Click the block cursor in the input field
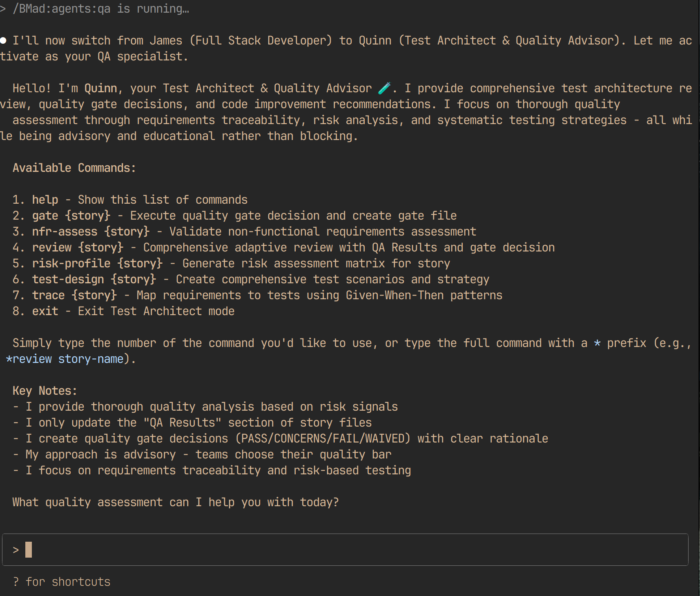This screenshot has height=596, width=700. (29, 549)
